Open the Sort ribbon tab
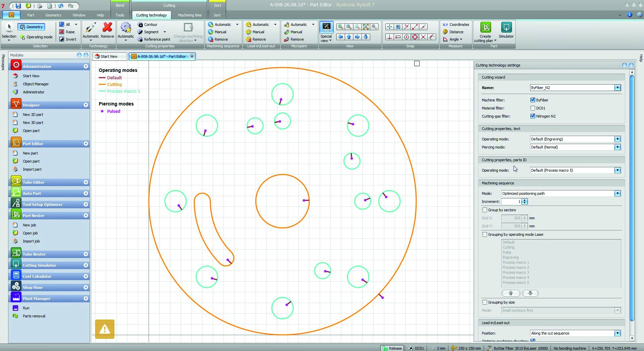The image size is (644, 351). click(x=217, y=15)
